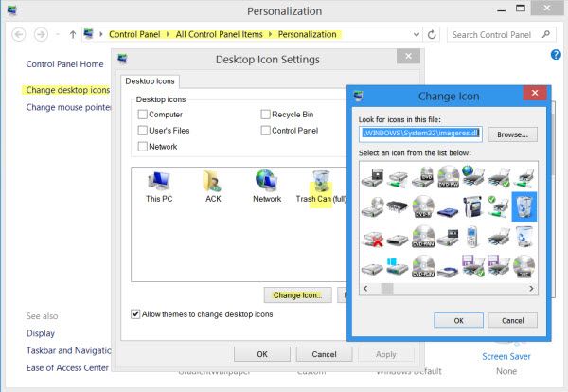Open the Change mouse pointers link
The image size is (568, 392).
coord(68,107)
